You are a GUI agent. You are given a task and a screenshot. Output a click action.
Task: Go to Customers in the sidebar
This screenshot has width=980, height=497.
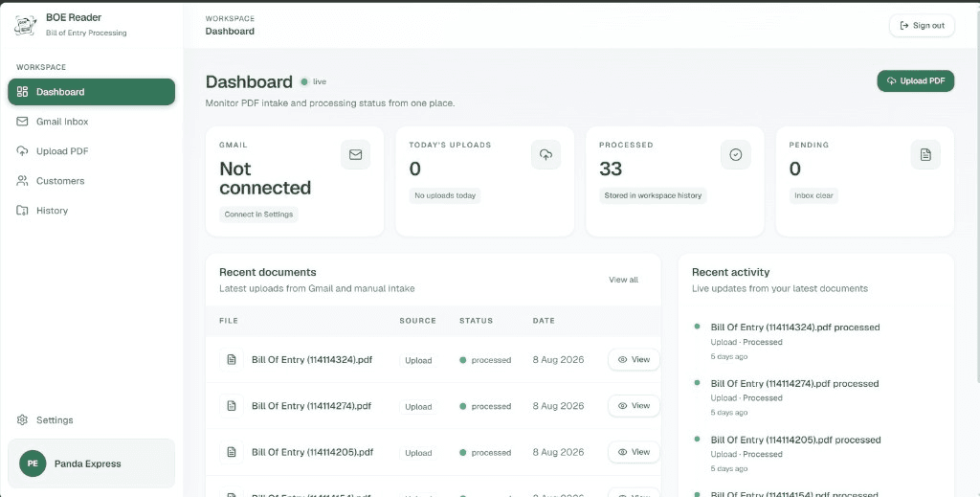(91, 181)
